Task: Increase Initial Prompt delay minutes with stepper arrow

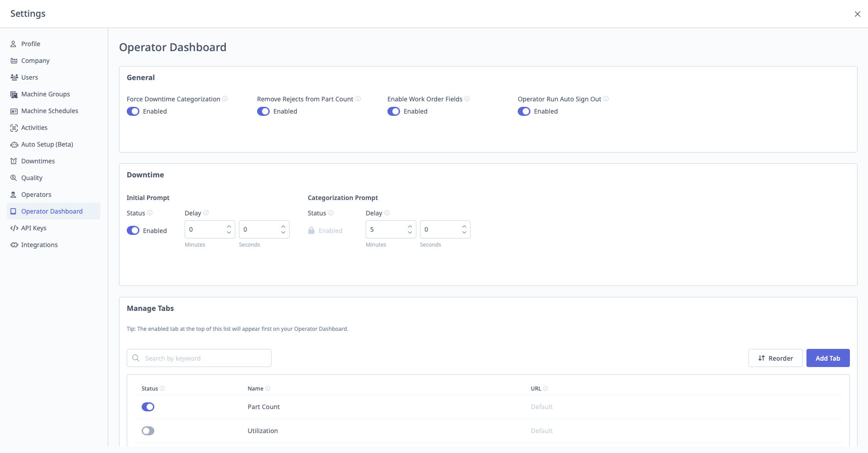Action: (x=229, y=226)
